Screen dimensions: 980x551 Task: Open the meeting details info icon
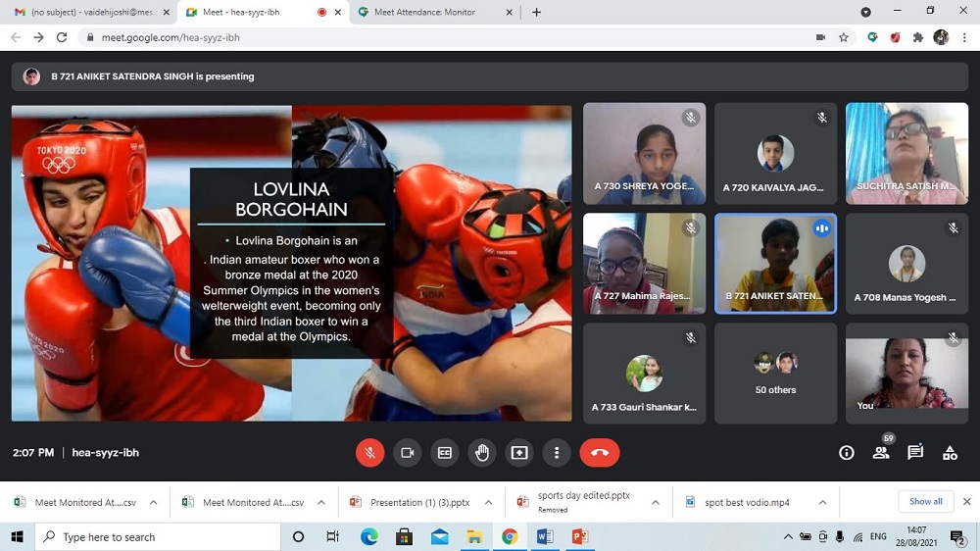click(847, 453)
